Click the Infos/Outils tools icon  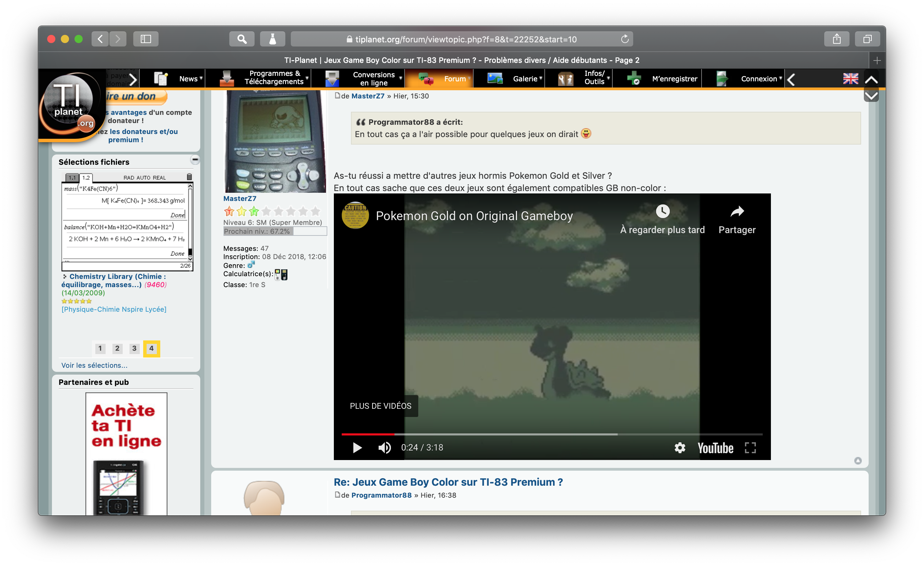click(565, 79)
